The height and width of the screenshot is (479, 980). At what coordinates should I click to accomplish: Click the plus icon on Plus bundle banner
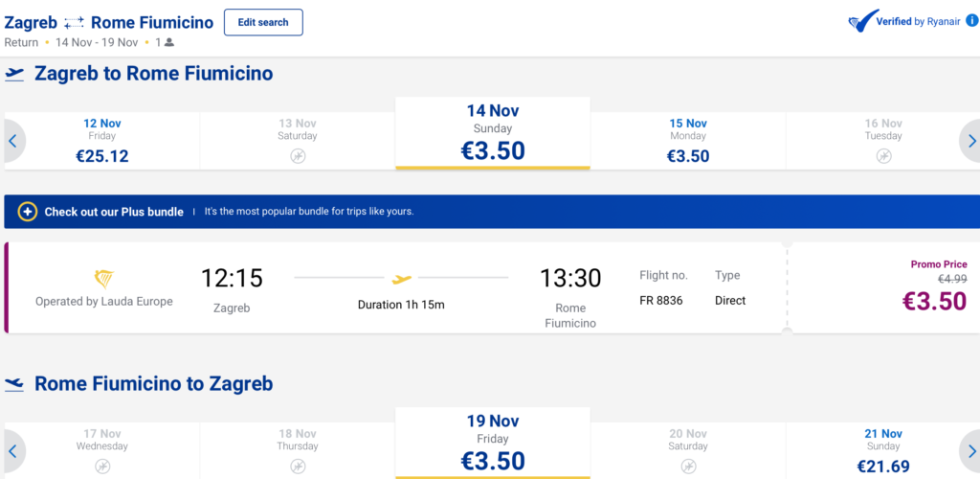(28, 212)
